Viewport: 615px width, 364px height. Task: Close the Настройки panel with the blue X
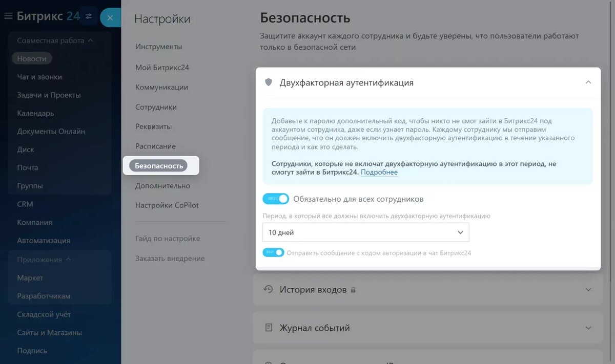click(x=111, y=17)
